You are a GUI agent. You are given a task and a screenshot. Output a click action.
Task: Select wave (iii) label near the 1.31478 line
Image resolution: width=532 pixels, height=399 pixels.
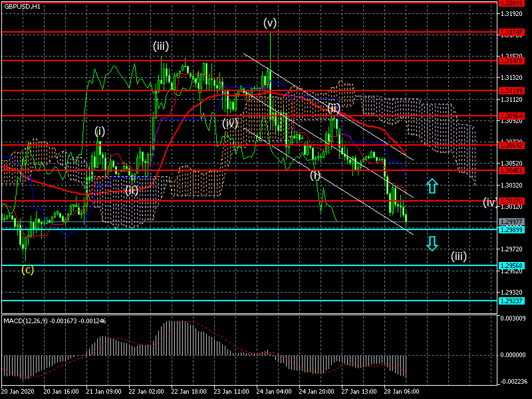click(x=161, y=46)
